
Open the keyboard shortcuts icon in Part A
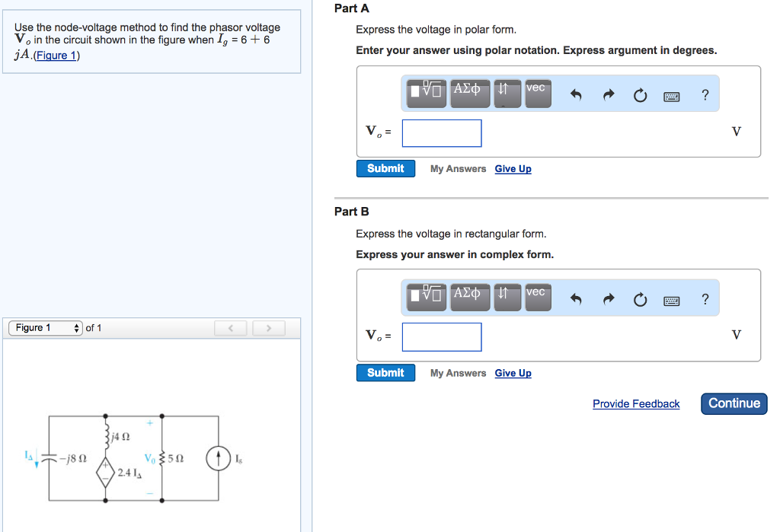[671, 95]
